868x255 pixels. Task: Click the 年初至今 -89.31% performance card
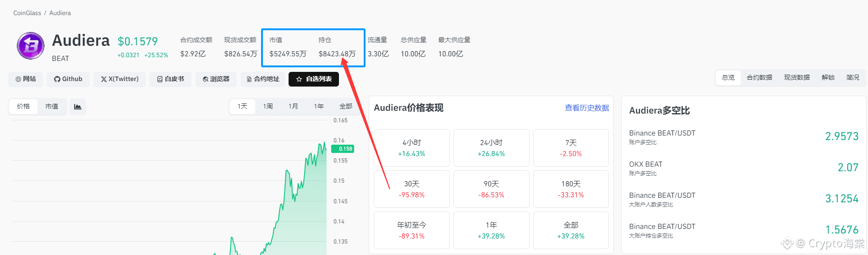click(412, 230)
